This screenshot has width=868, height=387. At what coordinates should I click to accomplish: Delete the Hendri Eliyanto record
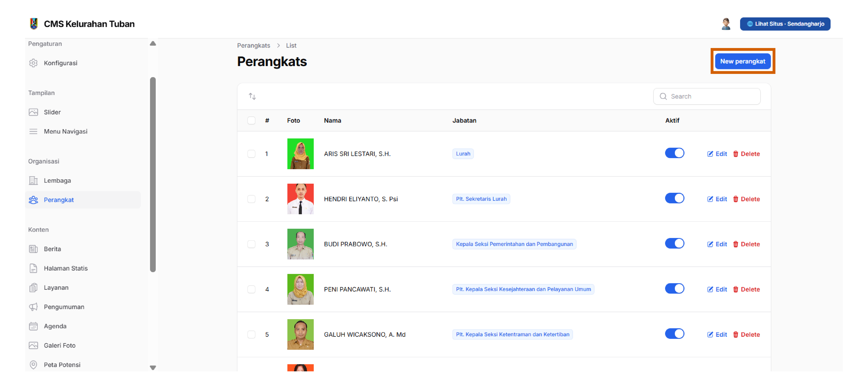pyautogui.click(x=746, y=199)
